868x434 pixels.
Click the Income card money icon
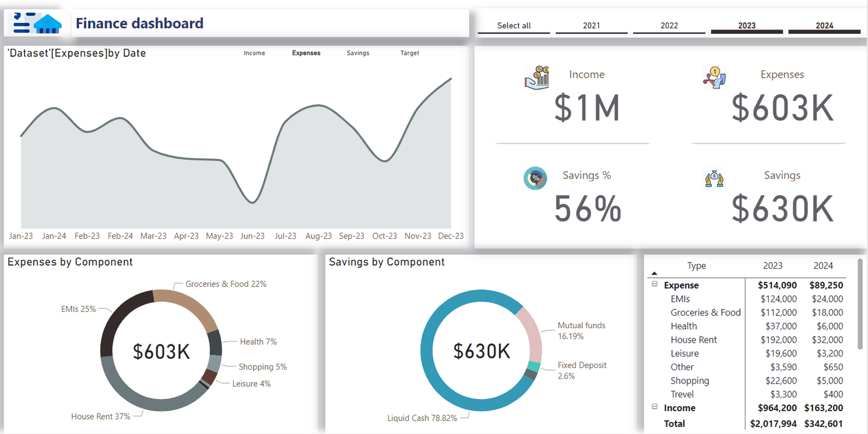[536, 78]
